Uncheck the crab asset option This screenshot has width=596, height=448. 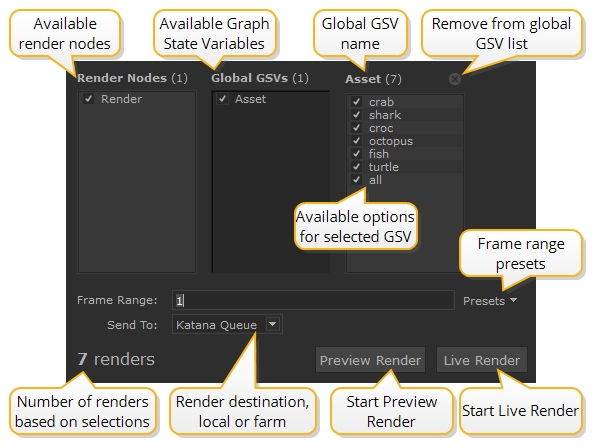[x=356, y=101]
